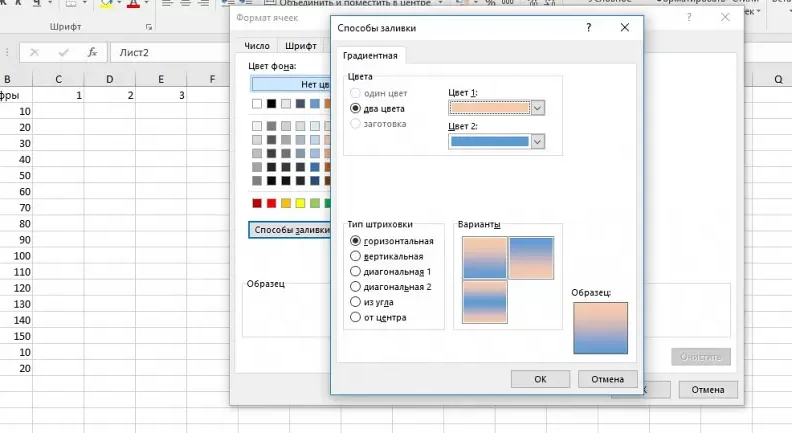Choose the от центра shading style
792x433 pixels.
pyautogui.click(x=356, y=317)
